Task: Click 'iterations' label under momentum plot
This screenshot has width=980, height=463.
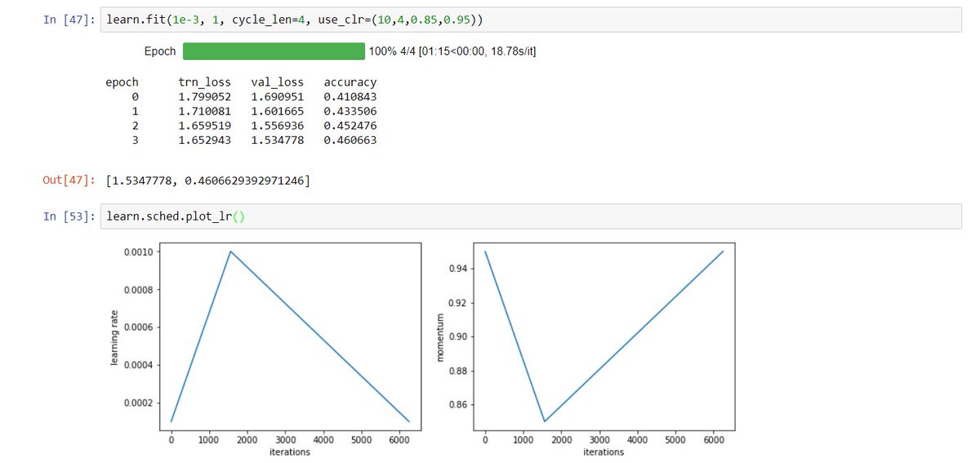Action: click(x=604, y=452)
